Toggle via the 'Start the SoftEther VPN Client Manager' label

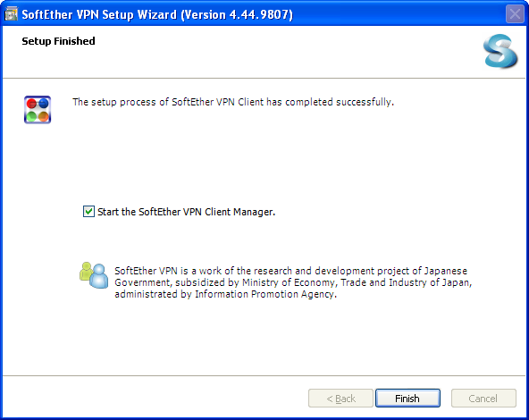tap(186, 212)
